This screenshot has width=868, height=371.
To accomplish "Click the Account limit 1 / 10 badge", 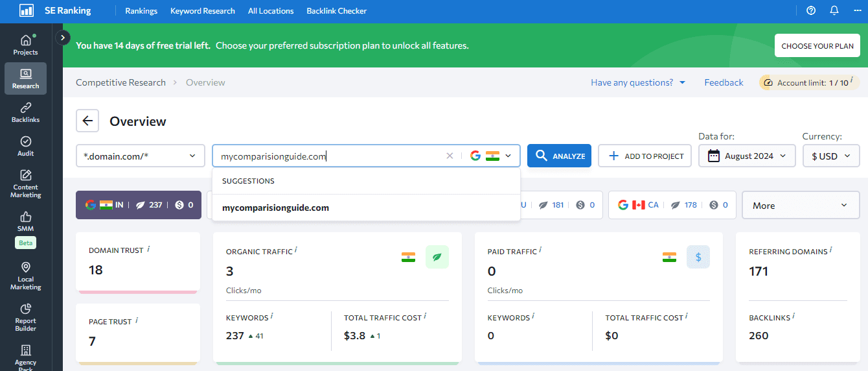I will [x=810, y=82].
